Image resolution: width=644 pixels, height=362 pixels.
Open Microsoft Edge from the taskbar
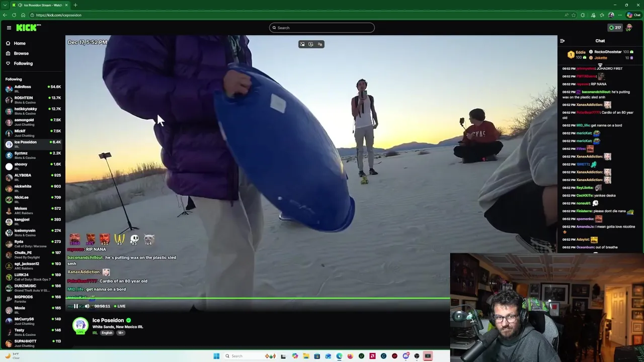tap(339, 356)
